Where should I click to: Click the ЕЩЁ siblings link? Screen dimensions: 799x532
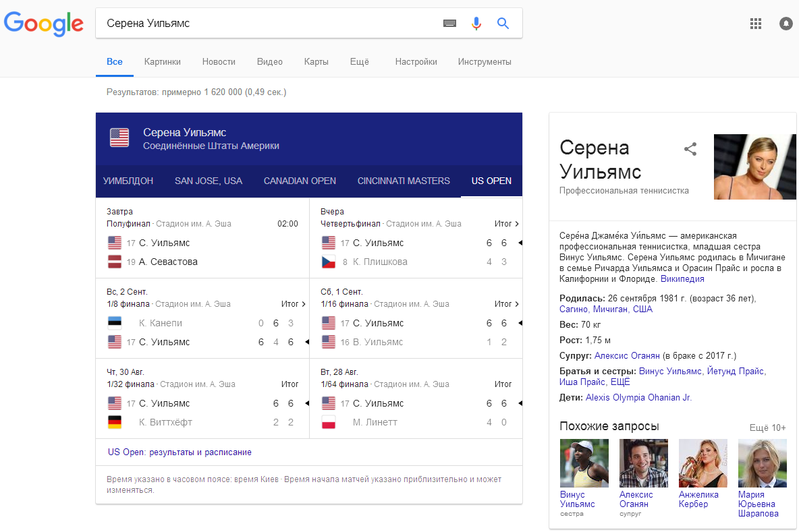click(x=620, y=382)
